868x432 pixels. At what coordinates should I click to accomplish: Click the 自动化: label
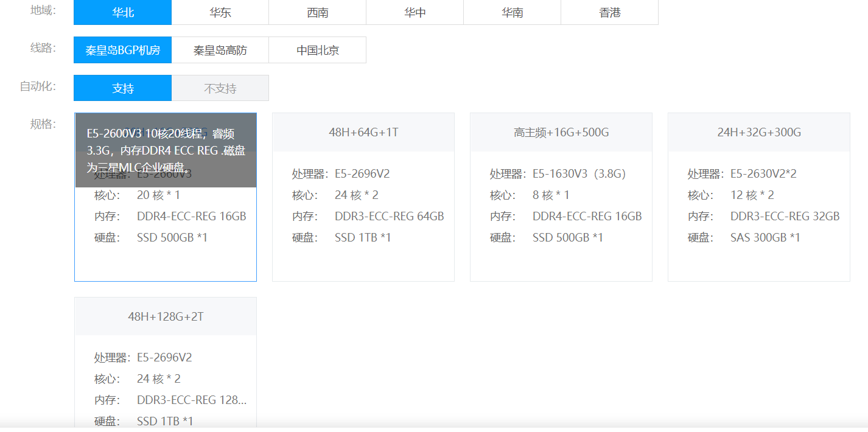coord(38,86)
